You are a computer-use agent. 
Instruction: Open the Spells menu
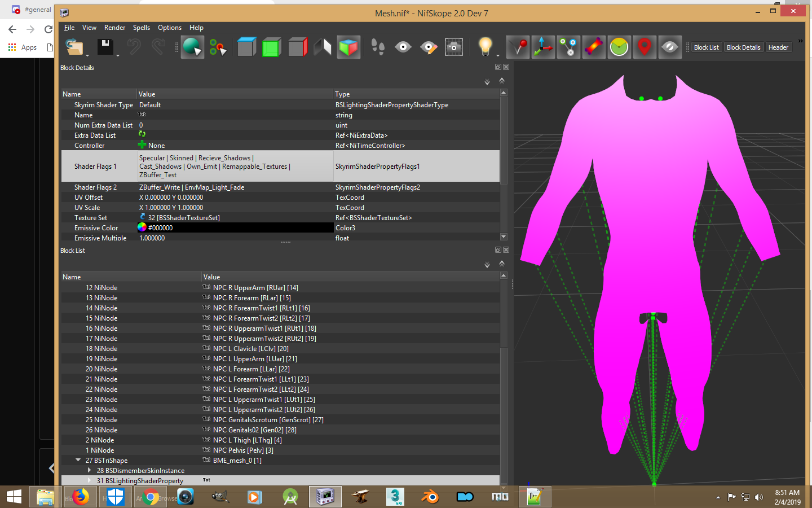tap(142, 28)
